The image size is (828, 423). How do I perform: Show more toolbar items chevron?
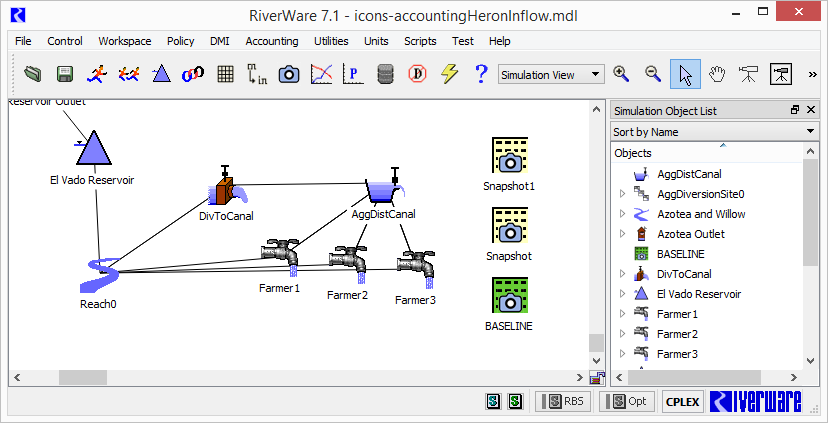813,74
